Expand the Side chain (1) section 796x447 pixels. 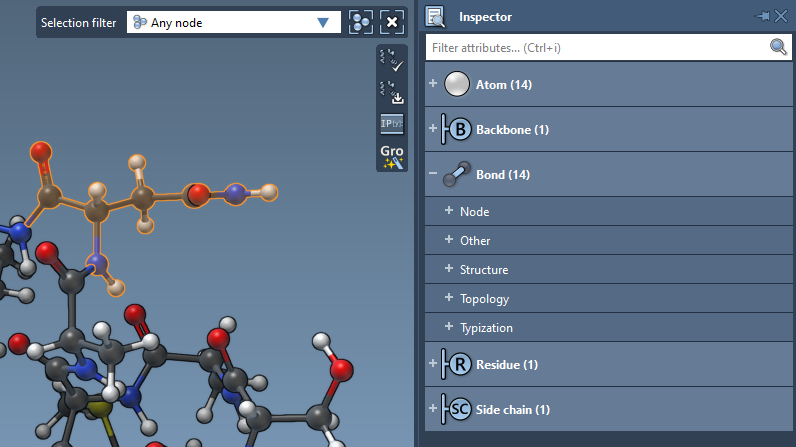[433, 409]
